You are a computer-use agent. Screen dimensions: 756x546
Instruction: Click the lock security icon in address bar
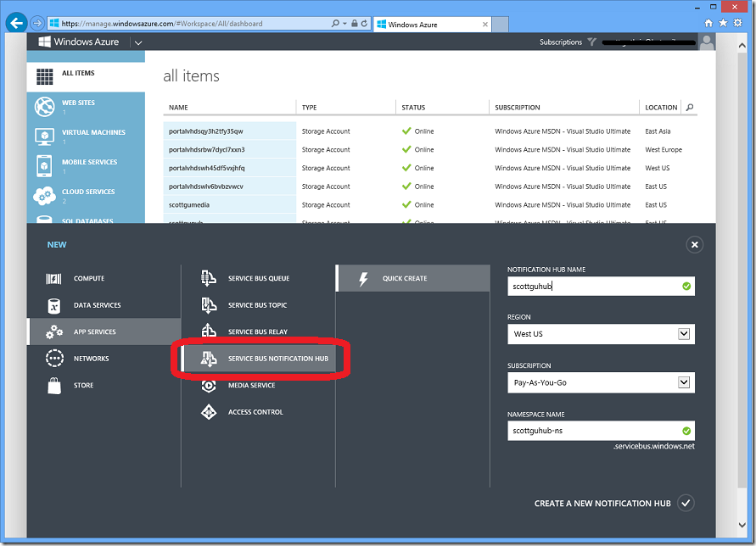tap(355, 23)
